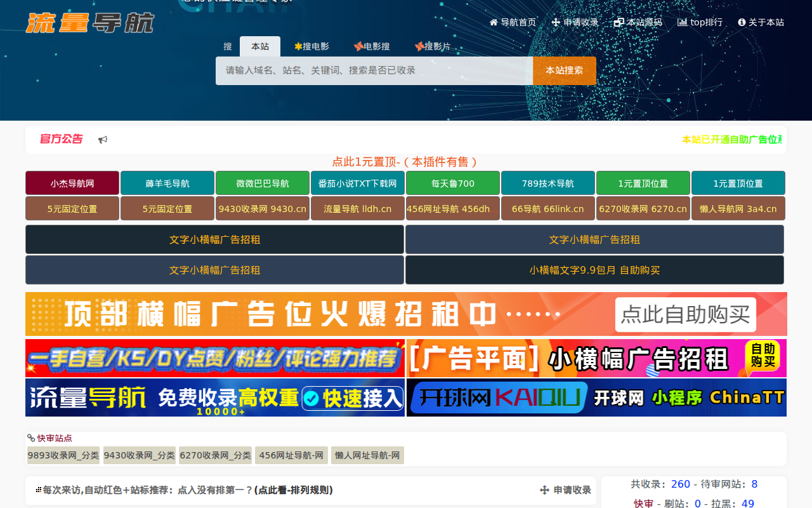Click the 本站搜索 search button
The height and width of the screenshot is (508, 812).
click(x=563, y=70)
